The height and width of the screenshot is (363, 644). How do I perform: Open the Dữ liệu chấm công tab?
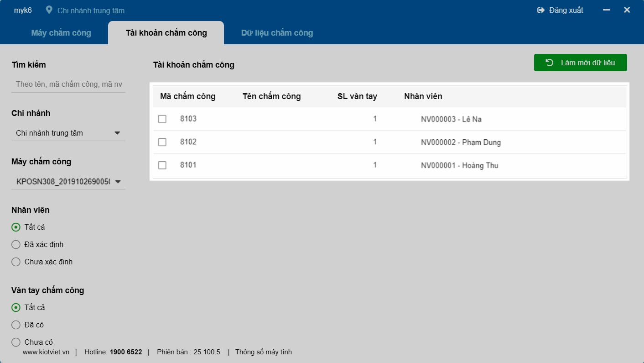coord(277,33)
